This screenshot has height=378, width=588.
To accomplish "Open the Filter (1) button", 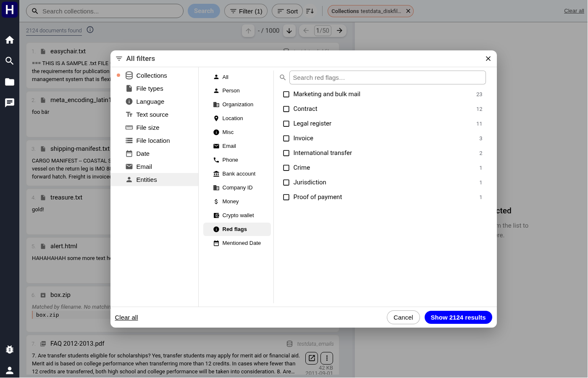I will [246, 11].
